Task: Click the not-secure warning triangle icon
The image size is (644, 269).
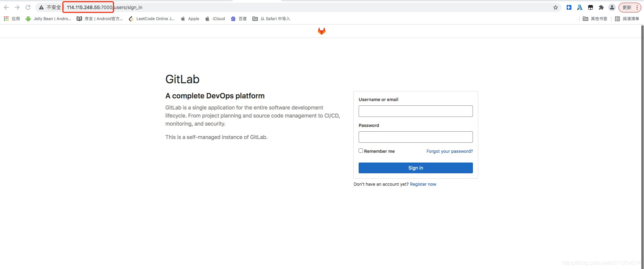Action: [41, 7]
